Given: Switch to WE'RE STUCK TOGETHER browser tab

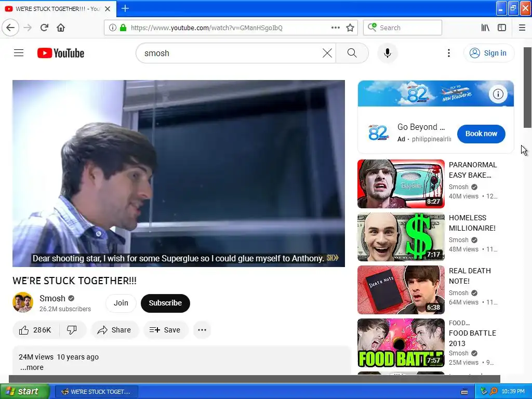Looking at the screenshot, I should point(58,9).
